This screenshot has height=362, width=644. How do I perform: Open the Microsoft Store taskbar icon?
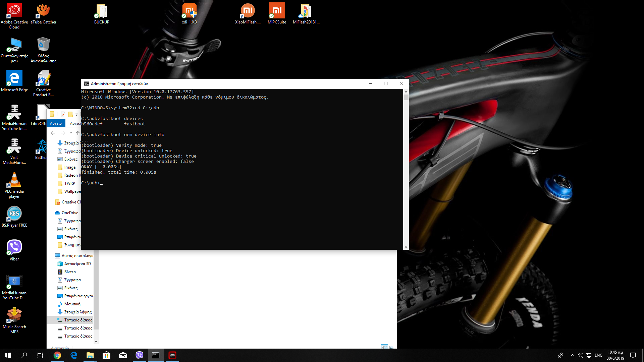click(107, 355)
